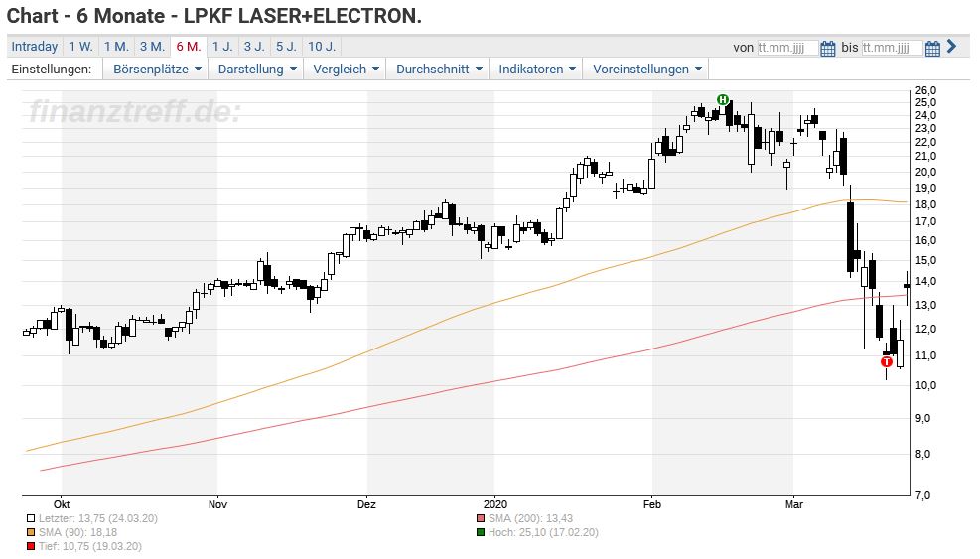Click the white Letzter legend swatch
980x559 pixels.
[31, 518]
